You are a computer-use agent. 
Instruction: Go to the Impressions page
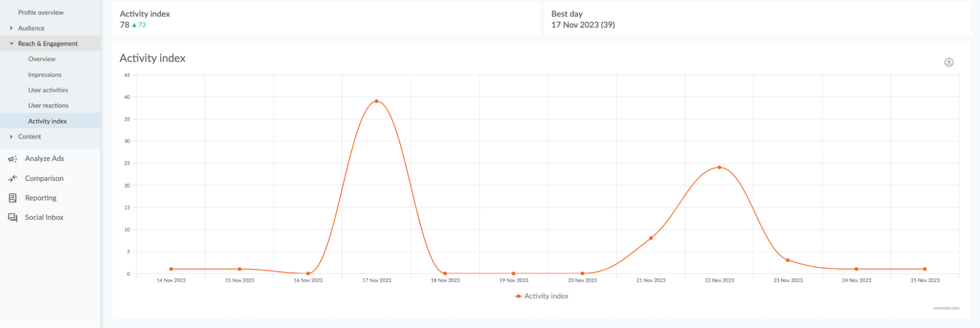coord(45,74)
